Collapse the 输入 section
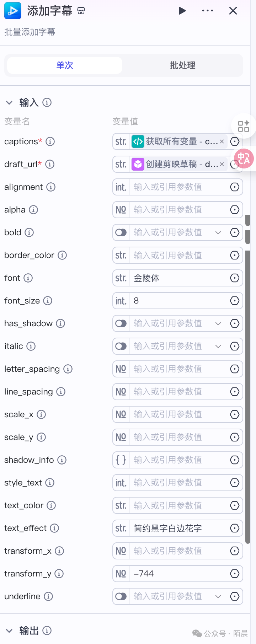The height and width of the screenshot is (644, 256). 9,103
